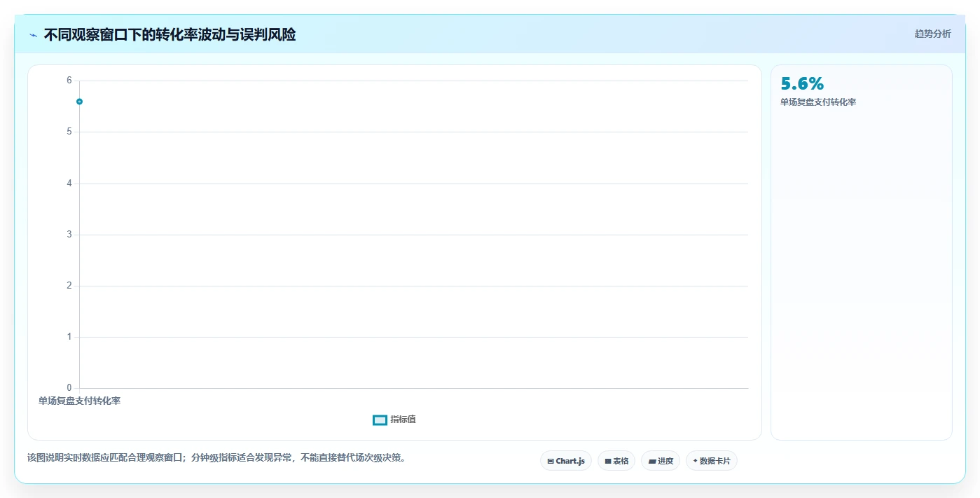Click the y-axis tick label 2
Viewport: 980px width, 498px height.
tap(69, 286)
